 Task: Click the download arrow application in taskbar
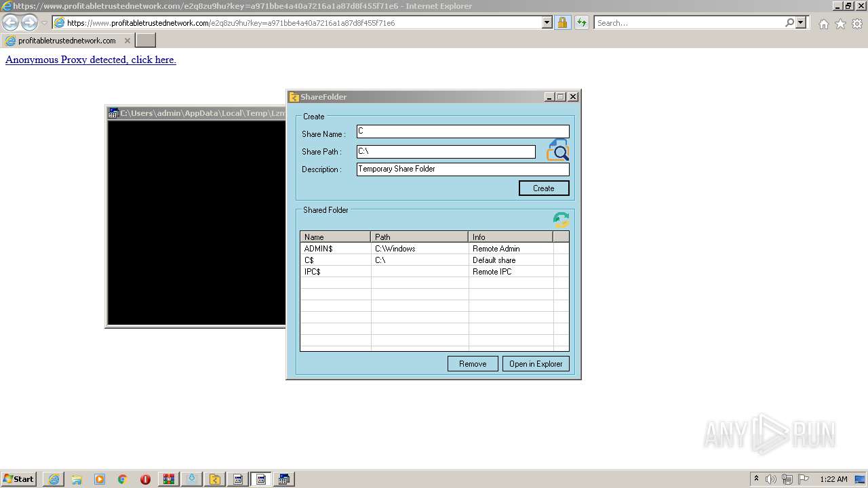click(x=192, y=479)
